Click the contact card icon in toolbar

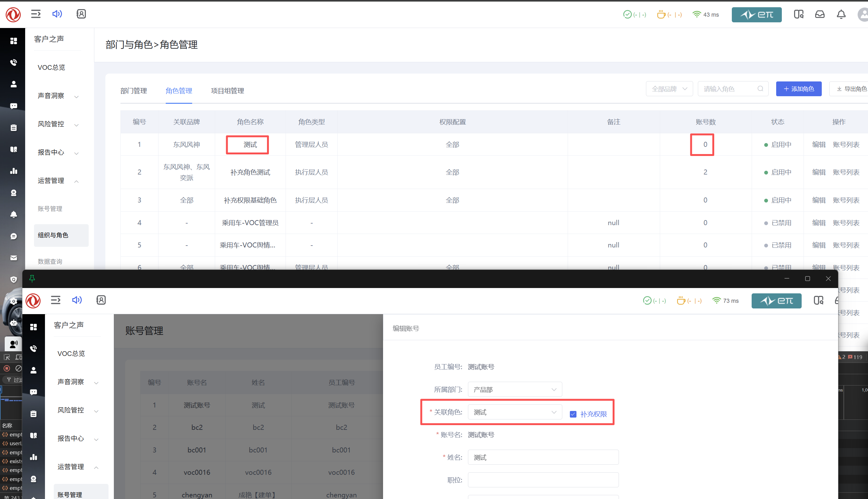click(81, 14)
